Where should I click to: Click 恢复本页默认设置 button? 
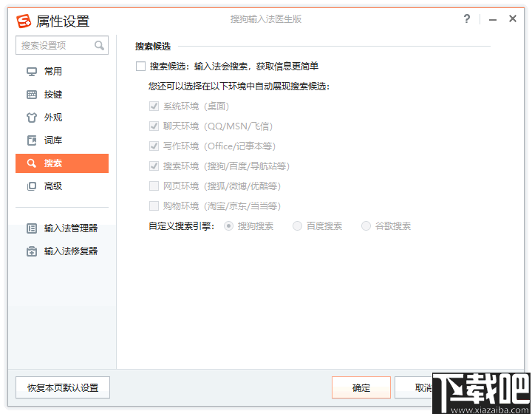pos(63,387)
